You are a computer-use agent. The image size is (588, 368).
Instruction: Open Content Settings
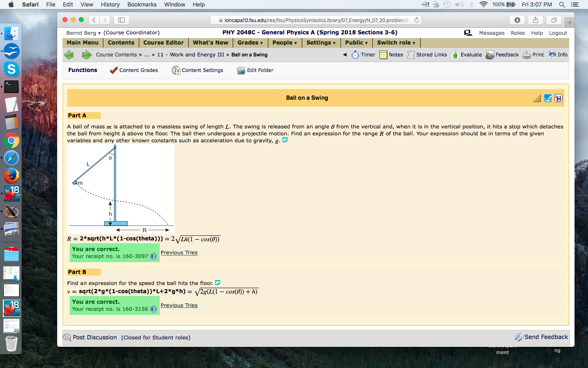[x=198, y=70]
